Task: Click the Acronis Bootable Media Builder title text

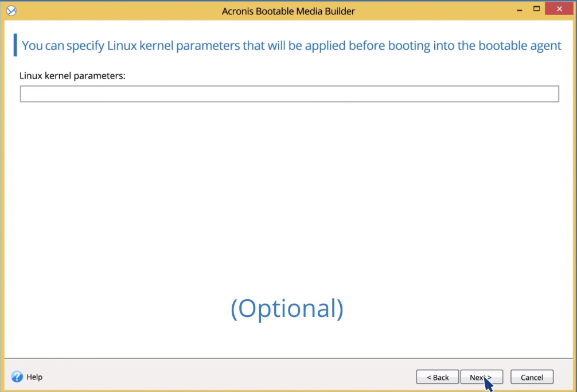Action: point(288,11)
